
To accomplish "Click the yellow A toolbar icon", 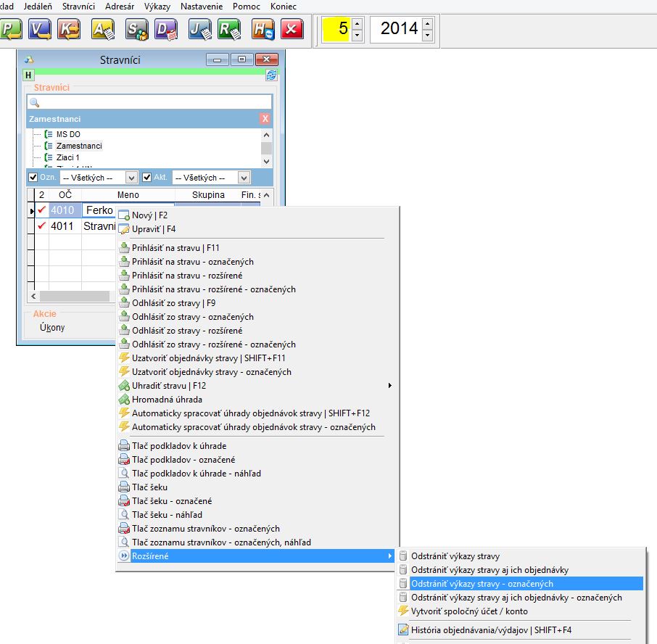I will pyautogui.click(x=103, y=30).
